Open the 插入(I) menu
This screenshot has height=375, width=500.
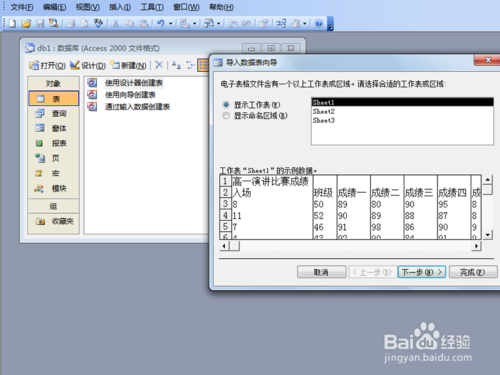[120, 7]
